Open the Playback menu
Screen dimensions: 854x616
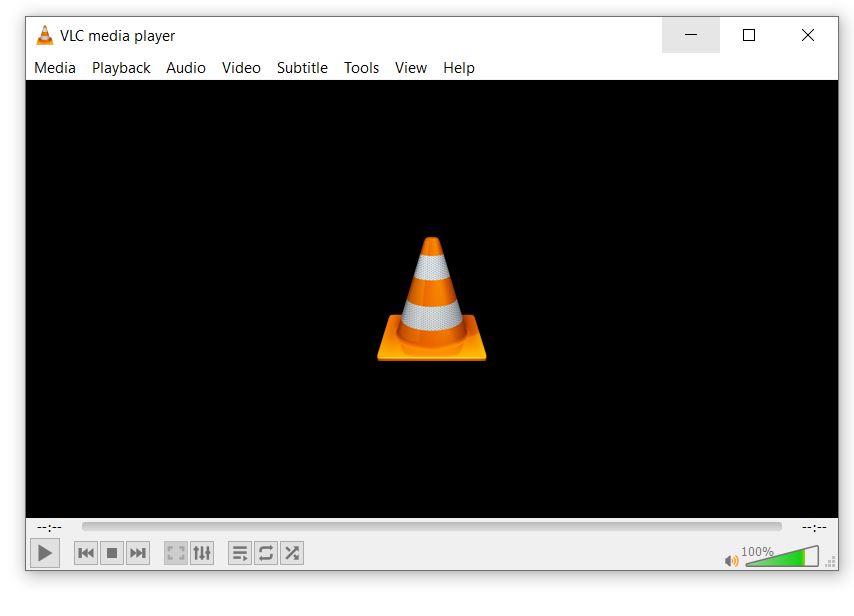(121, 68)
